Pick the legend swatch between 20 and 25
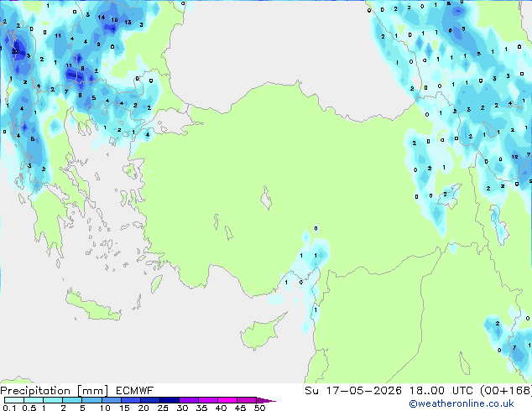 (x=150, y=400)
